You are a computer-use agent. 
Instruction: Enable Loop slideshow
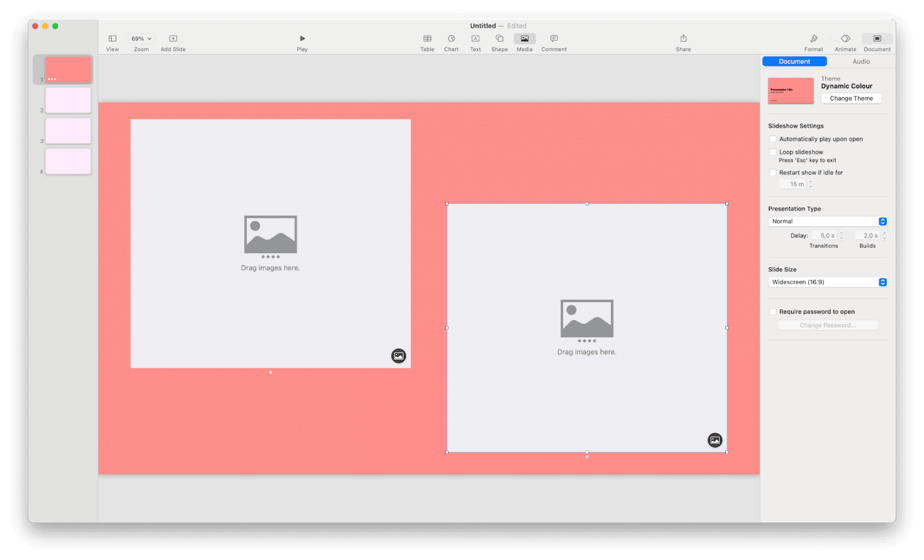773,152
